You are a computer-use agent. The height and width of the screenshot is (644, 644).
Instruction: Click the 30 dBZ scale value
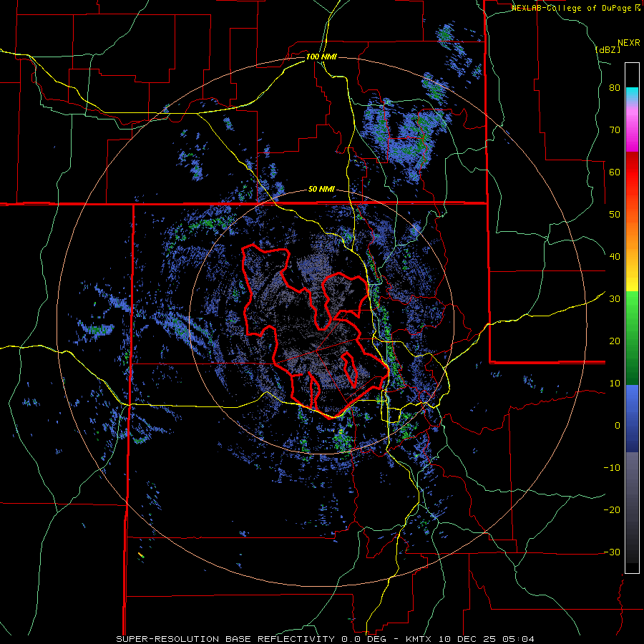pyautogui.click(x=614, y=299)
